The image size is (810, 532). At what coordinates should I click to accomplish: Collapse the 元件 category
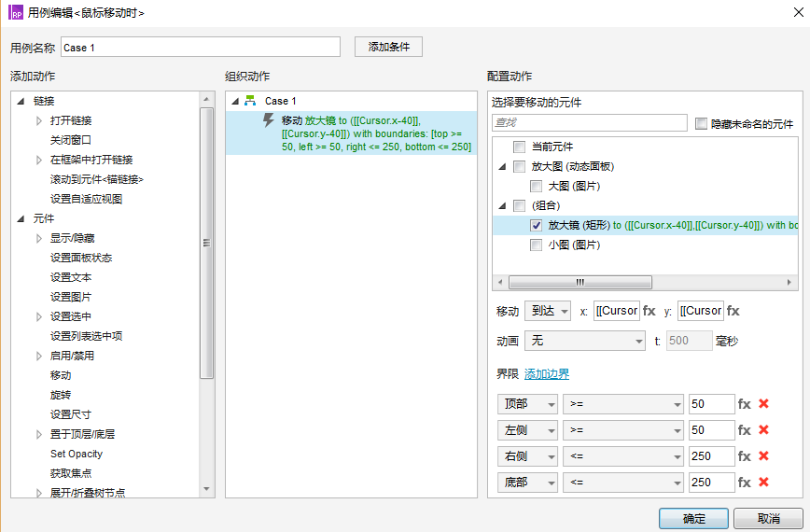[x=21, y=219]
